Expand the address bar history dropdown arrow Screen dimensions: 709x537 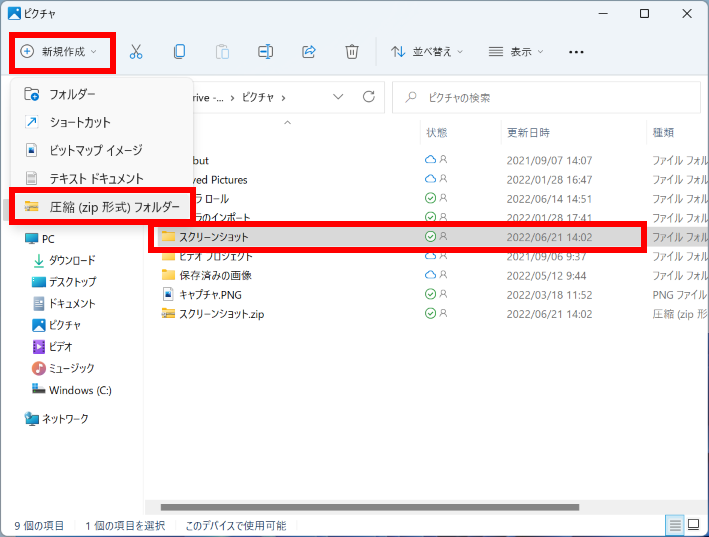point(338,97)
